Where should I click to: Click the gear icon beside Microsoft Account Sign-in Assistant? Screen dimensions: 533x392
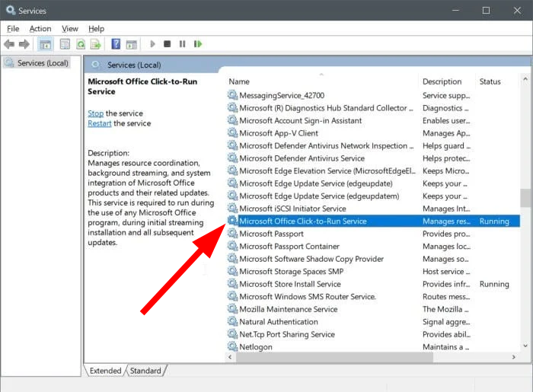click(232, 120)
